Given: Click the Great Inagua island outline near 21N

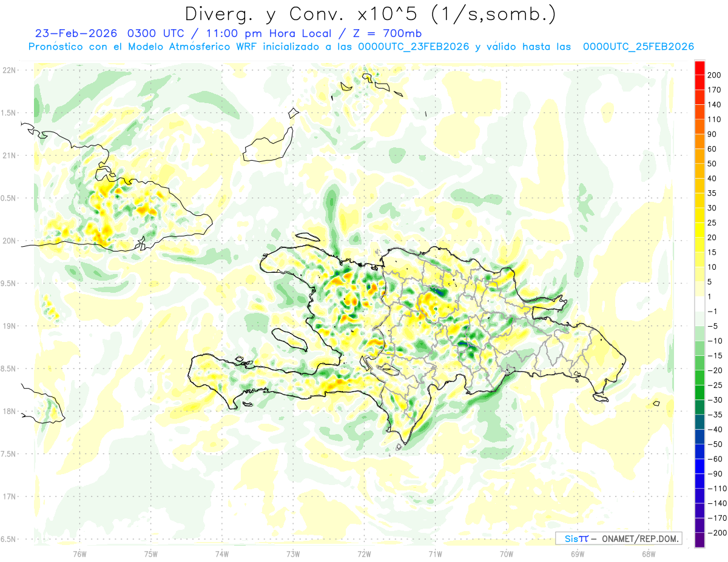Looking at the screenshot, I should 267,145.
